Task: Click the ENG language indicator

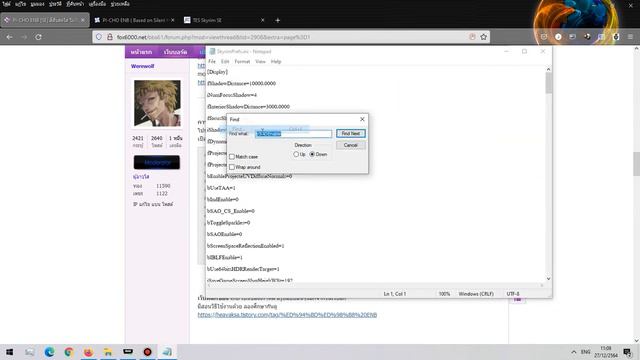Action: tap(585, 352)
